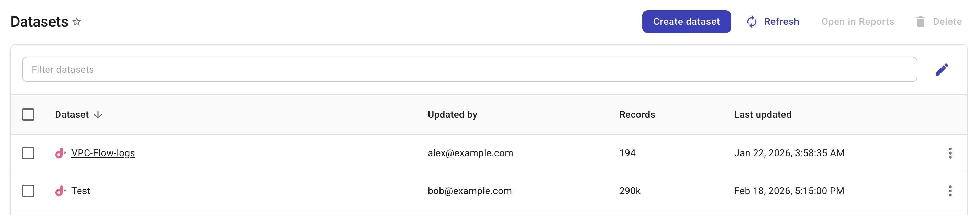Viewport: 980px width, 215px height.
Task: Click the Create dataset button
Action: pos(686,22)
